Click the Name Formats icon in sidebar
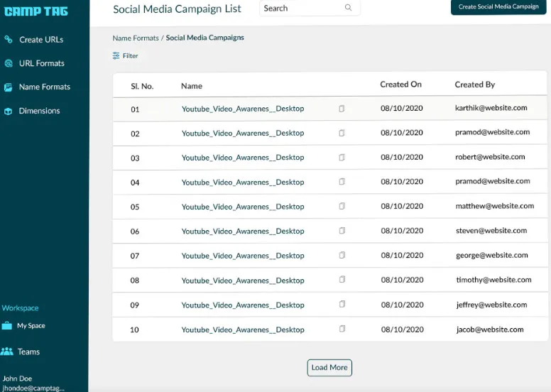551x392 pixels. pyautogui.click(x=9, y=87)
